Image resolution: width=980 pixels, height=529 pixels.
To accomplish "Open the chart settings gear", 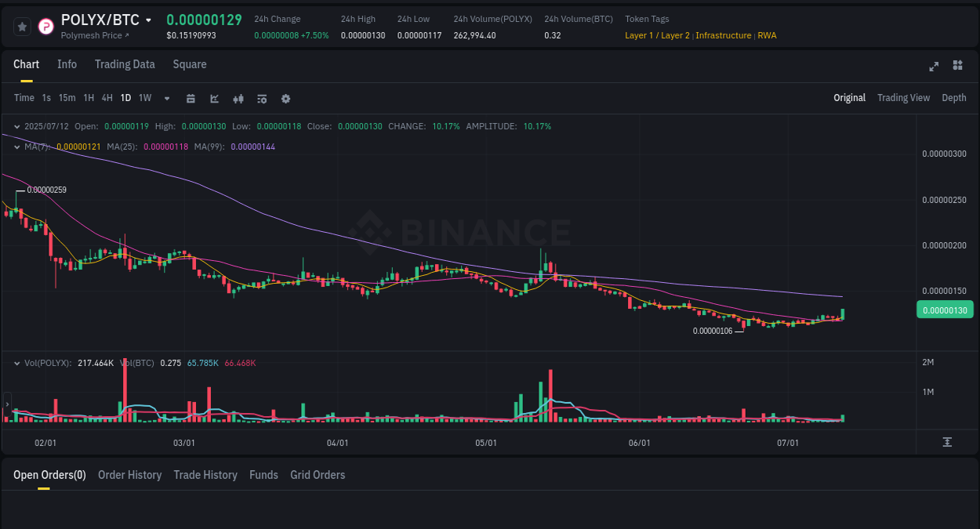I will coord(285,98).
